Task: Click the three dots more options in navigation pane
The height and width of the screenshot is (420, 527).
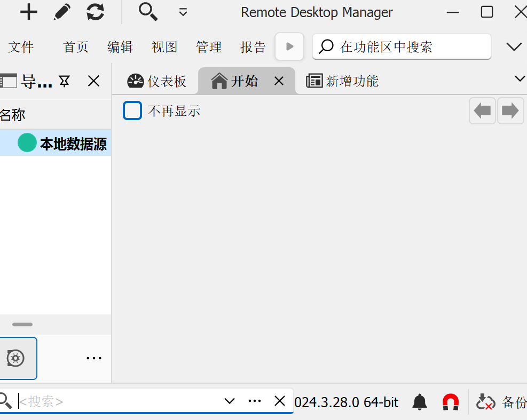Action: 94,358
